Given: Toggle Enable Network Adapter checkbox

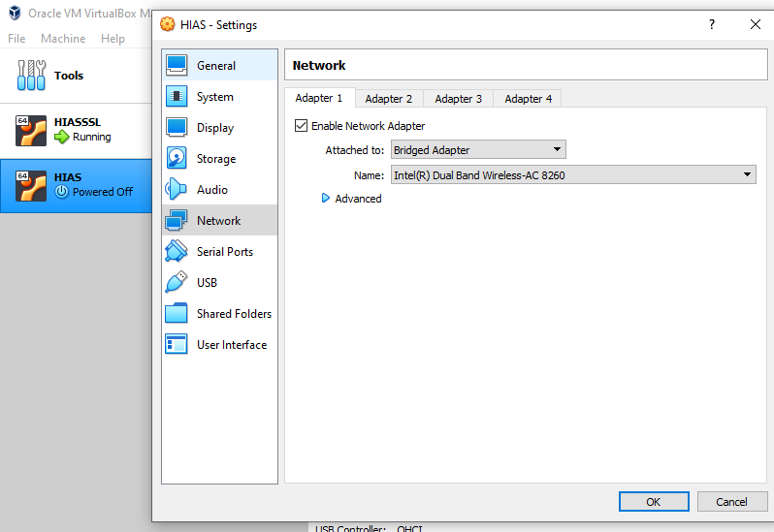Looking at the screenshot, I should [301, 126].
